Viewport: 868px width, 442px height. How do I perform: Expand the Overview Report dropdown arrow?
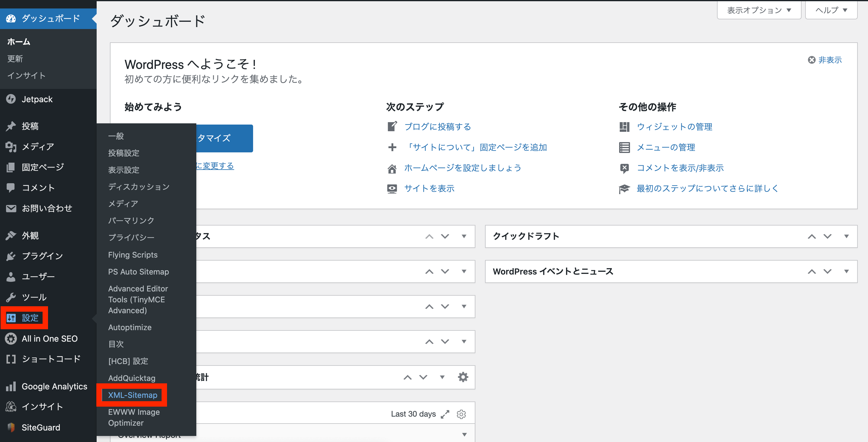point(464,434)
